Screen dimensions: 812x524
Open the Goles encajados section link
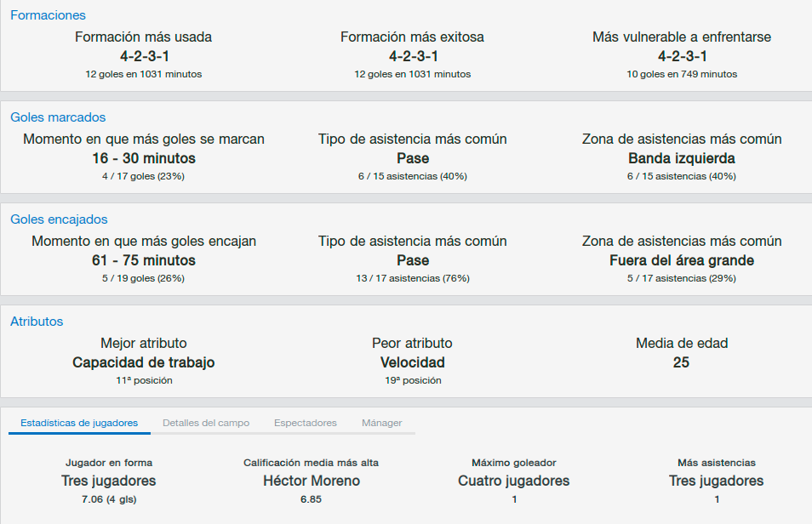tap(59, 219)
